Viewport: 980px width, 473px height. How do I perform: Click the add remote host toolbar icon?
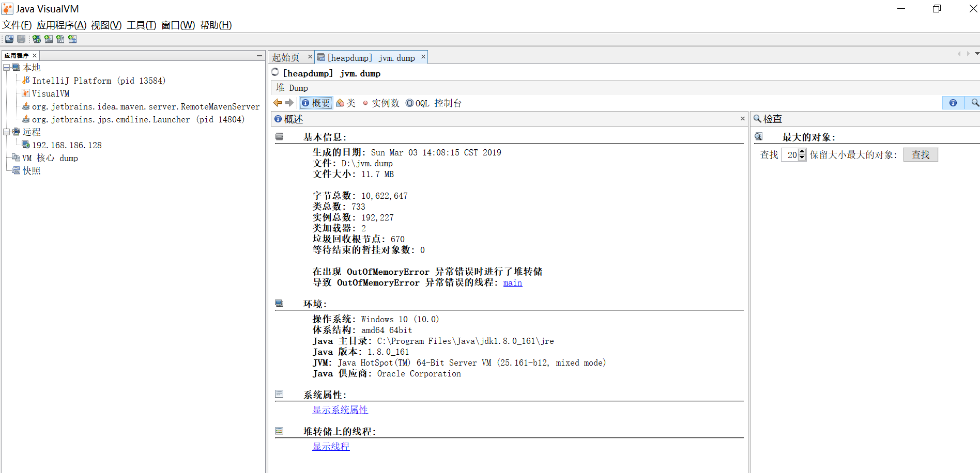pos(37,39)
